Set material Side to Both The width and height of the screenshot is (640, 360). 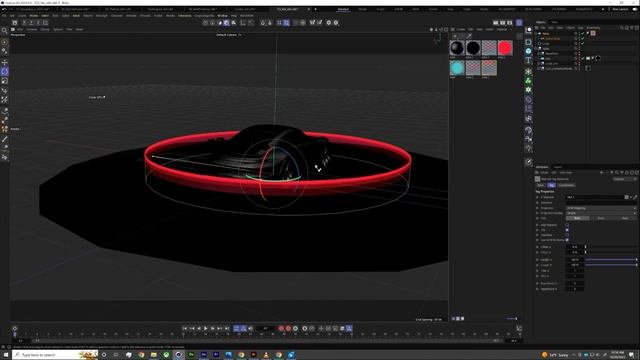point(577,218)
